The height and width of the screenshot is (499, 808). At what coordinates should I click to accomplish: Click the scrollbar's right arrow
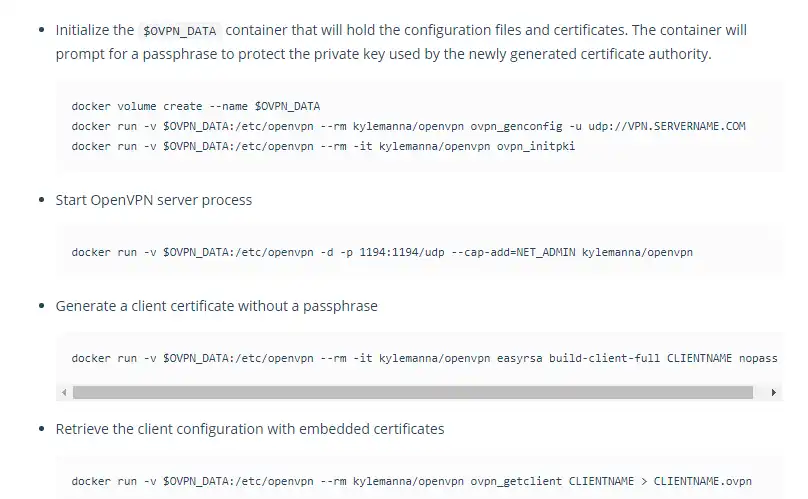tap(774, 393)
